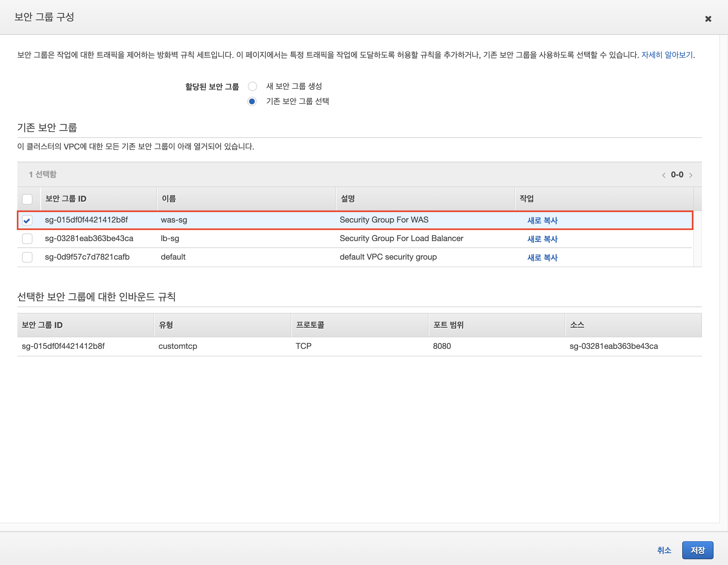Click 새로 복사 for was-sg row
The height and width of the screenshot is (565, 728).
(x=542, y=220)
